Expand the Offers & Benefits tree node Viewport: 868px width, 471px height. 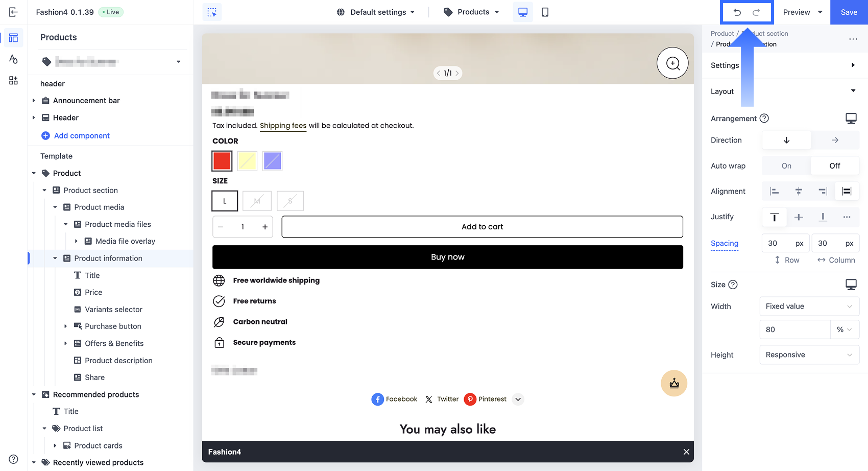tap(65, 343)
